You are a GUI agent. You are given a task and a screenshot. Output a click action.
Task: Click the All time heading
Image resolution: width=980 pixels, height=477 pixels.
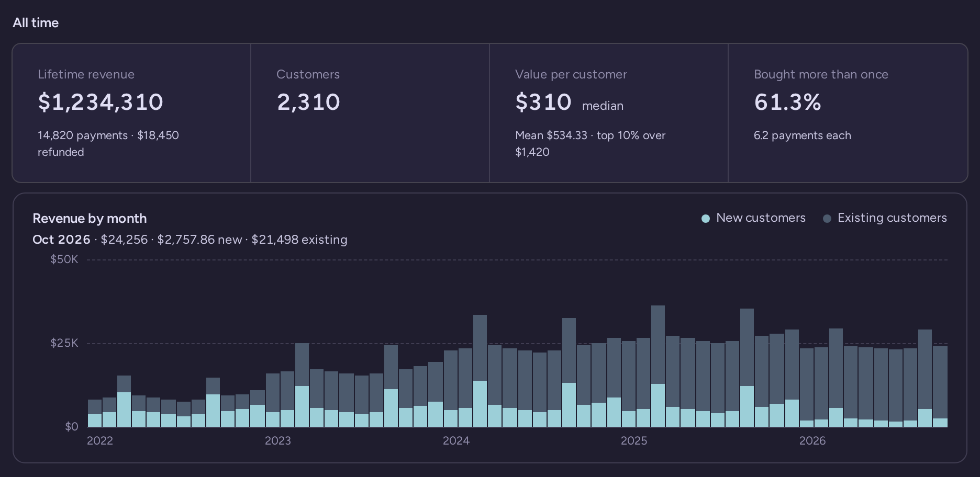(x=36, y=23)
